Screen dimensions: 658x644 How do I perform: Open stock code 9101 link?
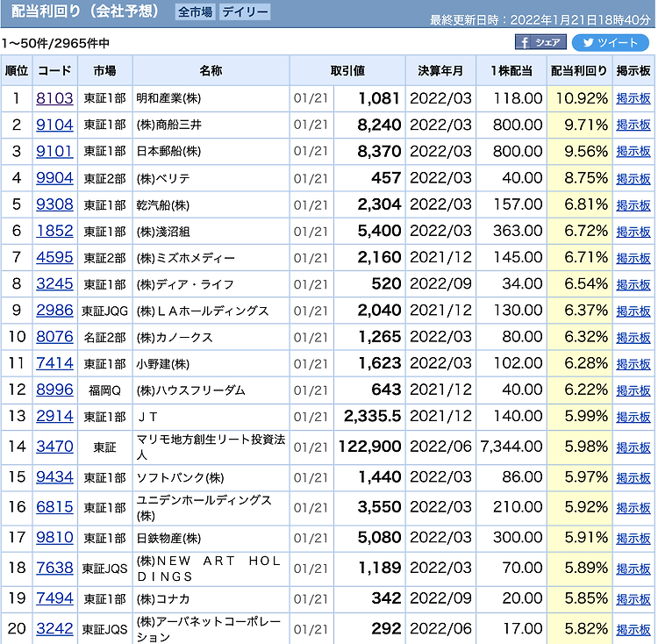tap(54, 151)
